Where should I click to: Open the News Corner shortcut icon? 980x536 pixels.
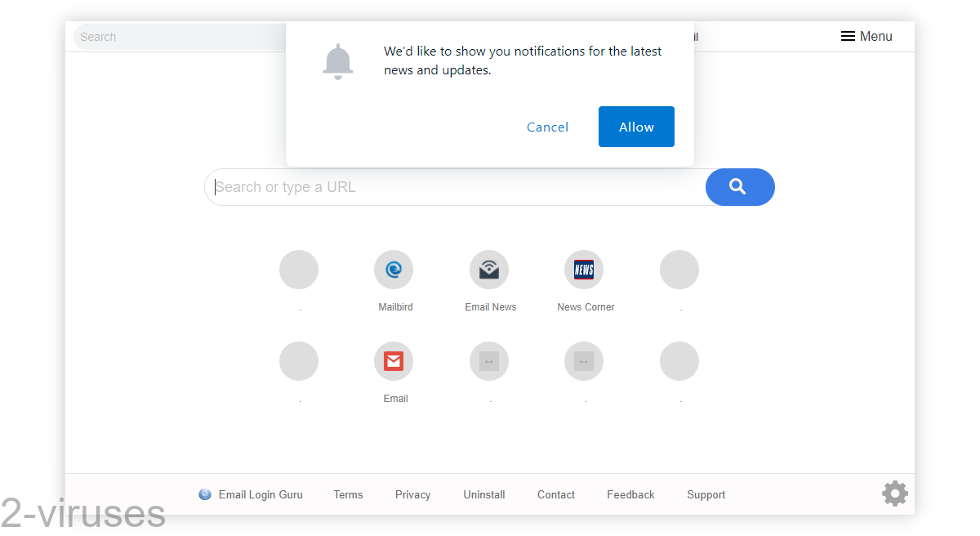point(584,269)
